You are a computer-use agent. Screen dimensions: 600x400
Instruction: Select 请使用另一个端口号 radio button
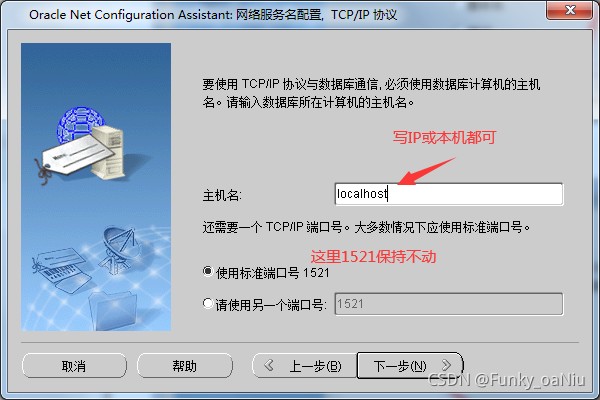coord(208,304)
